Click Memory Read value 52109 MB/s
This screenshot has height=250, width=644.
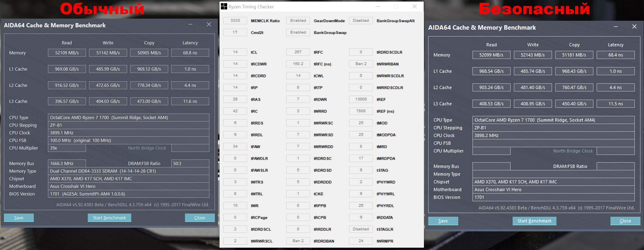[x=67, y=53]
